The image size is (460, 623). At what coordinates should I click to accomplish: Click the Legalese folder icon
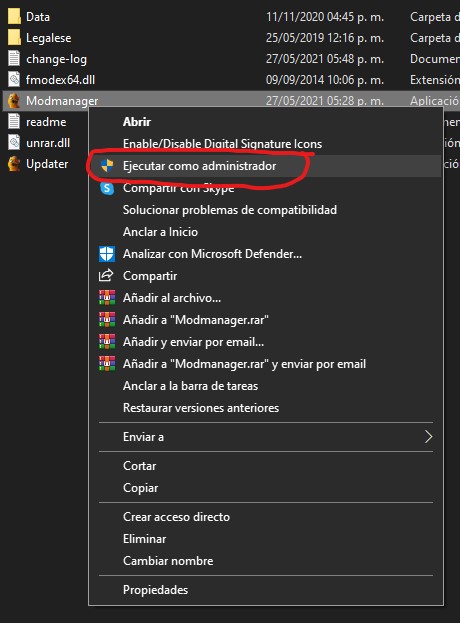click(x=14, y=38)
